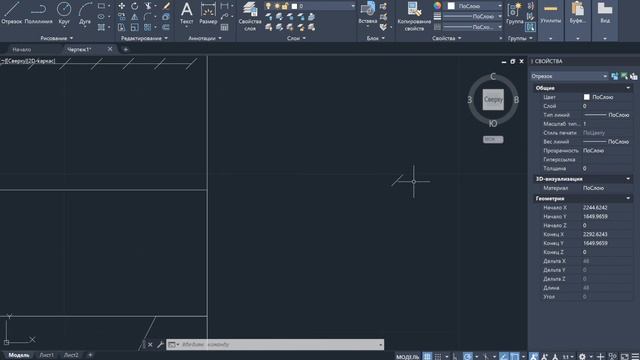Toggle annotation visibility in status bar
The width and height of the screenshot is (640, 360).
pos(534,356)
